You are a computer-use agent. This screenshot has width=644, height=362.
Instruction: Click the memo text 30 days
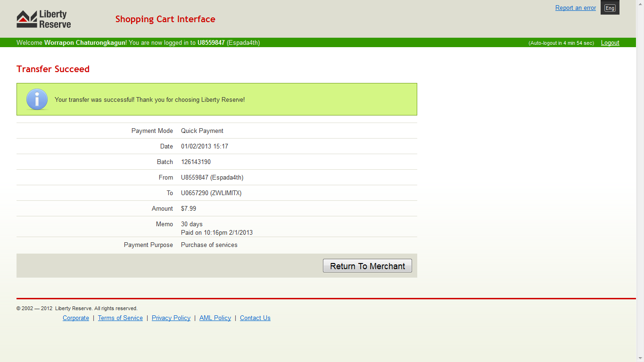(x=192, y=224)
